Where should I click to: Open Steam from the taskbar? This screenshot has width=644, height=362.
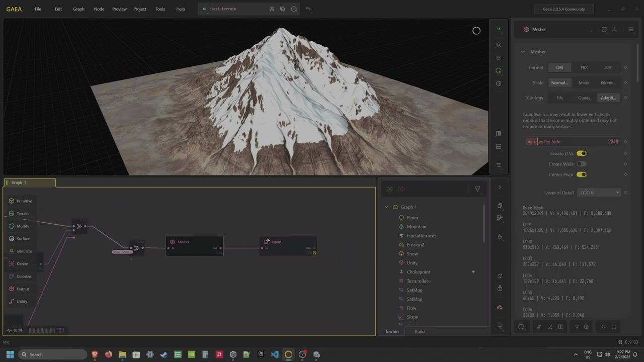pyautogui.click(x=164, y=354)
